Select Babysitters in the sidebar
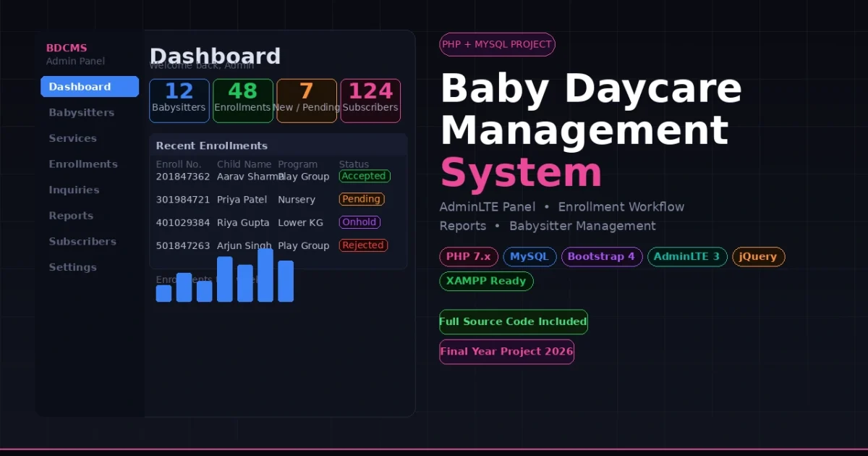Viewport: 868px width, 456px height. [80, 112]
